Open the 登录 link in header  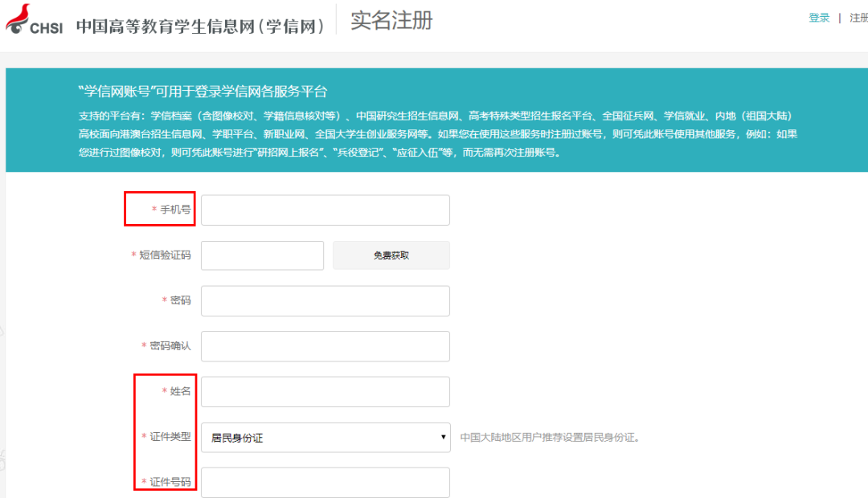[x=819, y=18]
